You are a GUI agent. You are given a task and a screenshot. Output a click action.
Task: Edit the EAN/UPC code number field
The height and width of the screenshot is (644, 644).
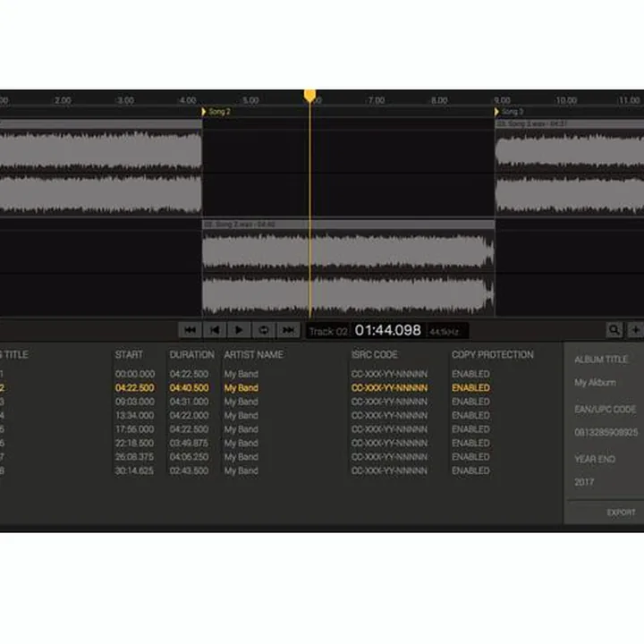click(606, 433)
